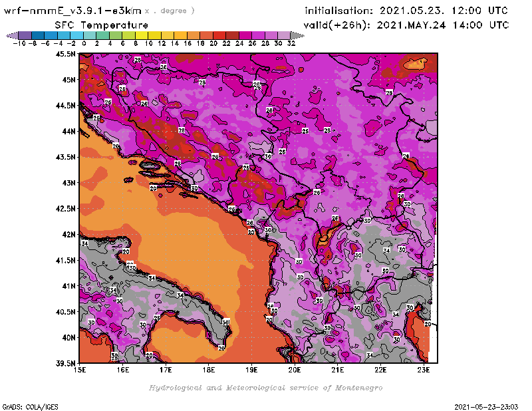The width and height of the screenshot is (532, 411).
Task: Click the 30 to 32 pale purple swatch
Action: 285,35
